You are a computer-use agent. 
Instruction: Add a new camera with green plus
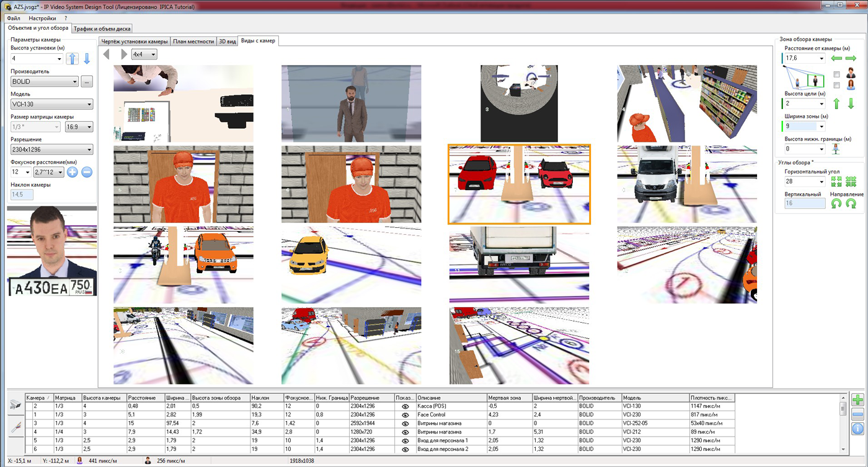click(857, 400)
